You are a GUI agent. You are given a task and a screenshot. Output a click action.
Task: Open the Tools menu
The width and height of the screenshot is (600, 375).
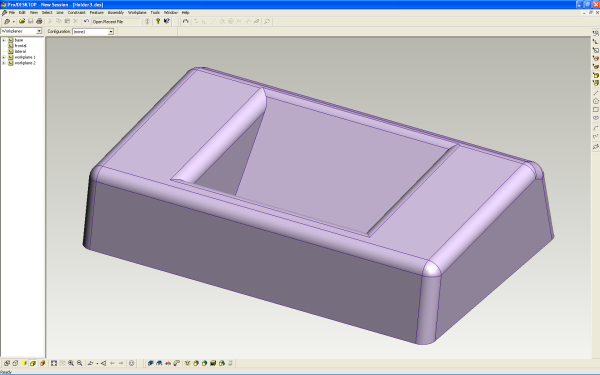point(155,13)
